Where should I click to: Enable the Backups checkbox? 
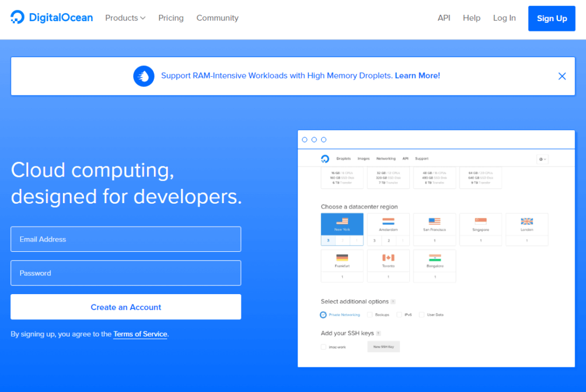(370, 315)
